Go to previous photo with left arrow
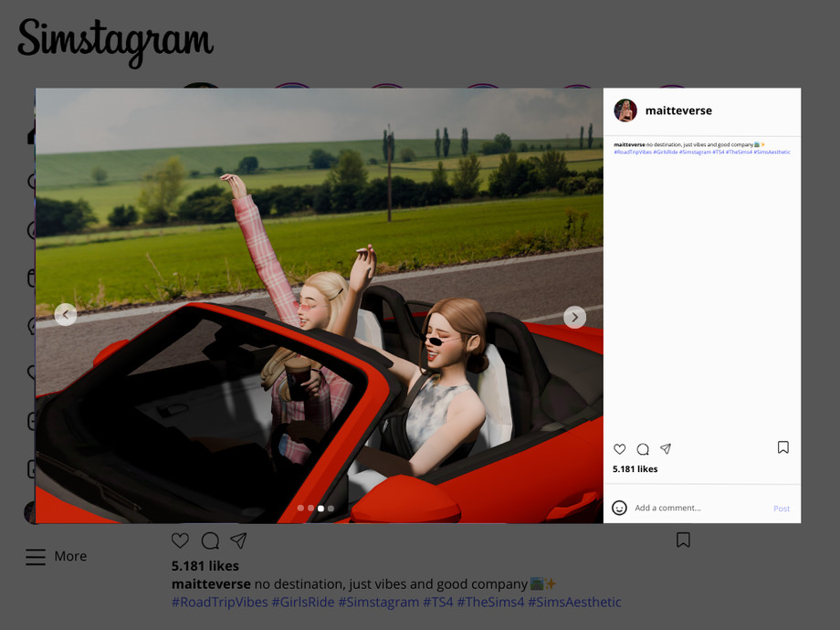This screenshot has width=840, height=630. (x=66, y=315)
